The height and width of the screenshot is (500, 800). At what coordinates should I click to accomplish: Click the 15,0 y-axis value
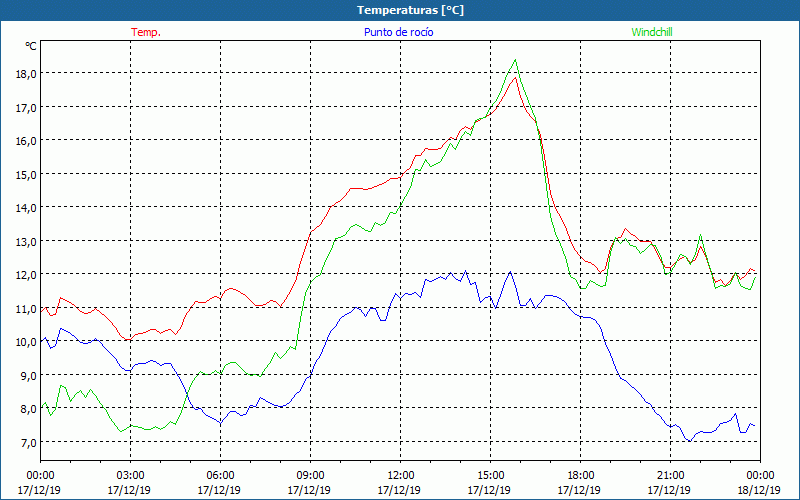pos(26,174)
